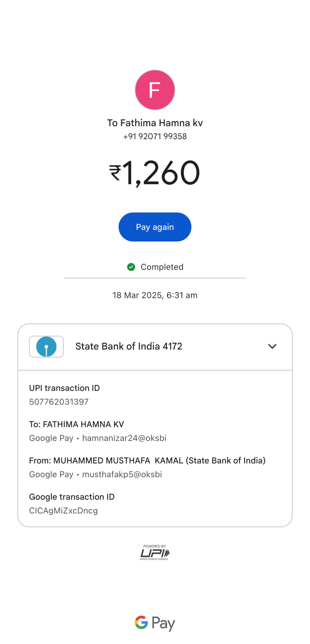Image resolution: width=310 pixels, height=644 pixels.
Task: Tap the transaction date 18 Mar 2025
Action: tap(155, 295)
